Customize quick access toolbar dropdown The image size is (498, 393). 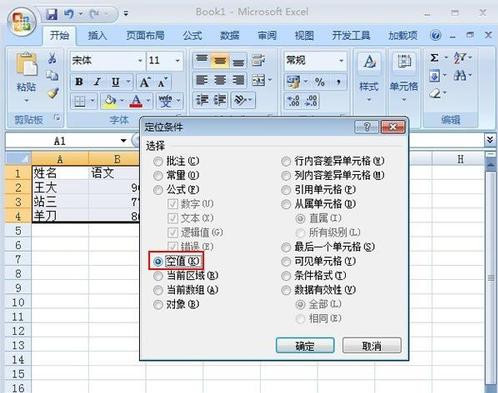pyautogui.click(x=126, y=14)
